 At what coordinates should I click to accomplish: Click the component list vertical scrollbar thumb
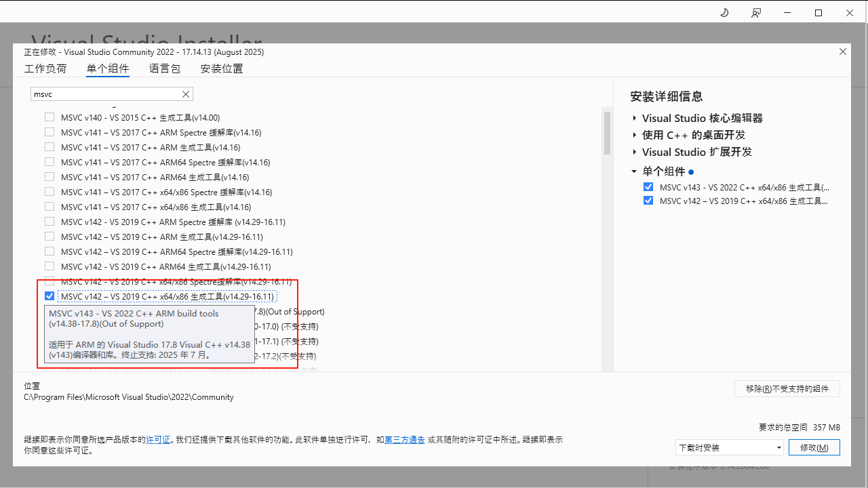pyautogui.click(x=607, y=134)
